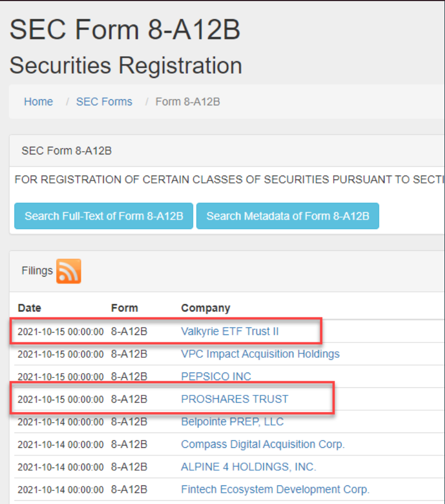Click Search Full-Text of Form 8-A12B button
The width and height of the screenshot is (445, 504).
[104, 217]
